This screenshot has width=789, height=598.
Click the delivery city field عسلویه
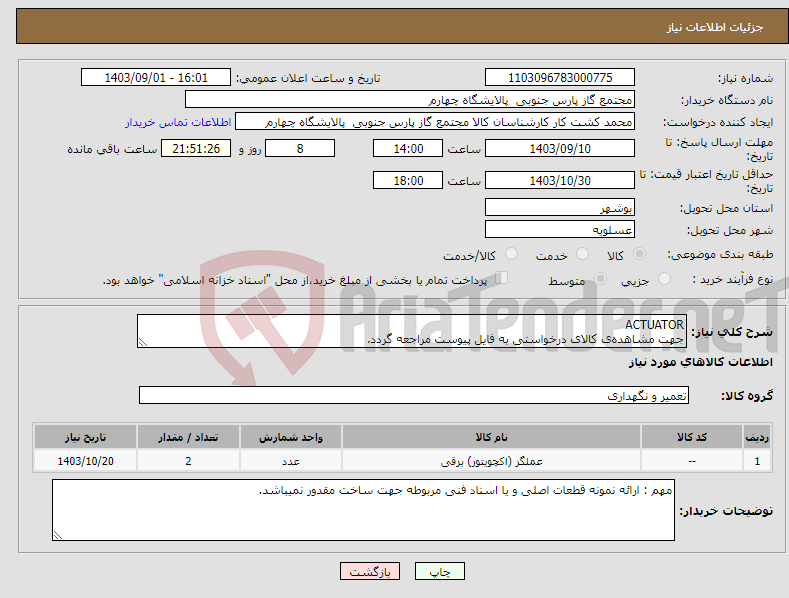point(560,230)
